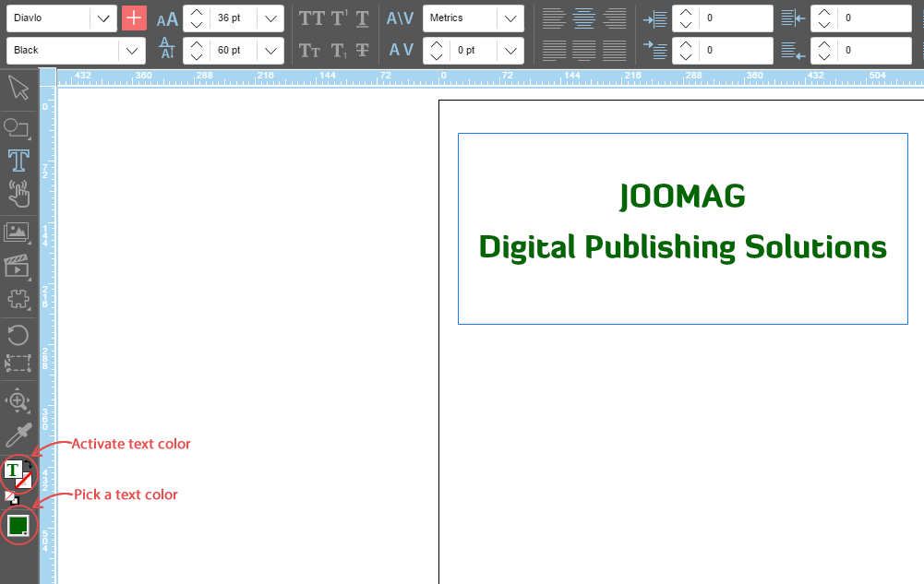This screenshot has height=584, width=924.
Task: Open the Black font style dropdown
Action: tap(132, 51)
